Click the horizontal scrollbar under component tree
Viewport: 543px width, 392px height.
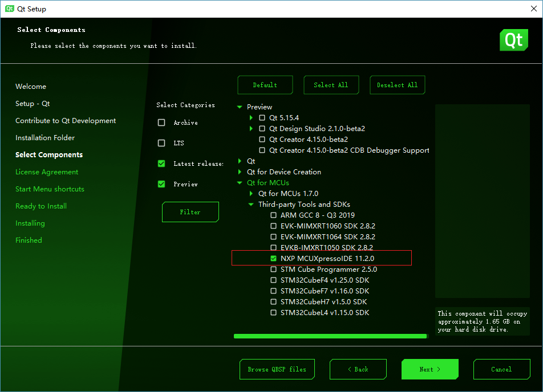330,336
